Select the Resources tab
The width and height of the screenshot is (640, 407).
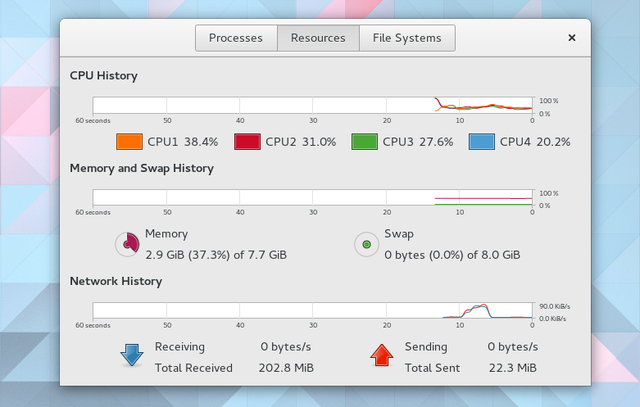[318, 38]
